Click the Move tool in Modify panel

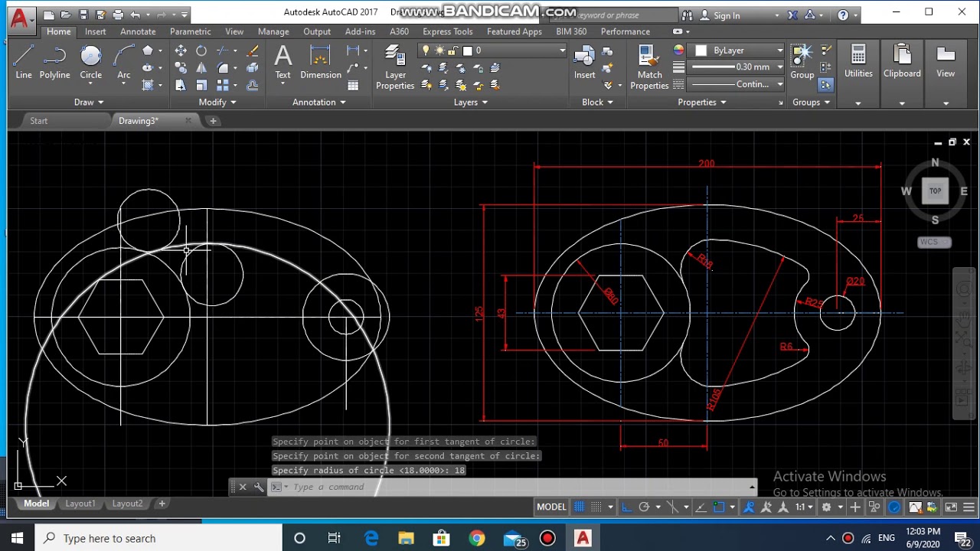click(x=181, y=51)
